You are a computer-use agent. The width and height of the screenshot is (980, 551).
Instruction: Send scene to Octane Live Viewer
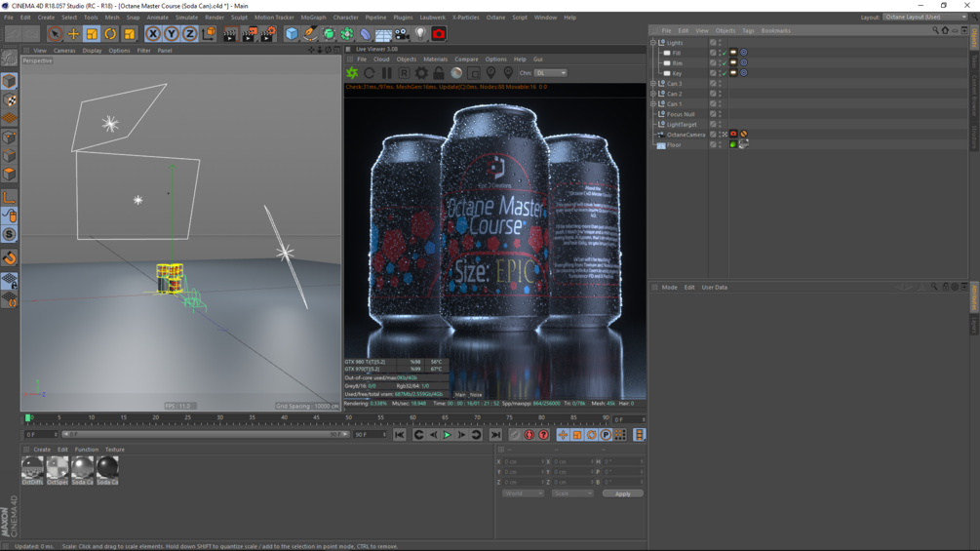click(x=352, y=73)
